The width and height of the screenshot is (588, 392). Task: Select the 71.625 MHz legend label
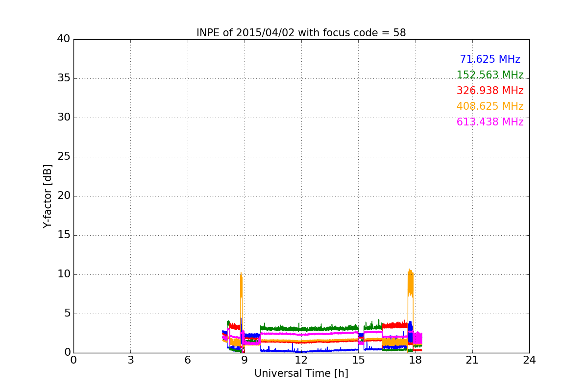490,59
